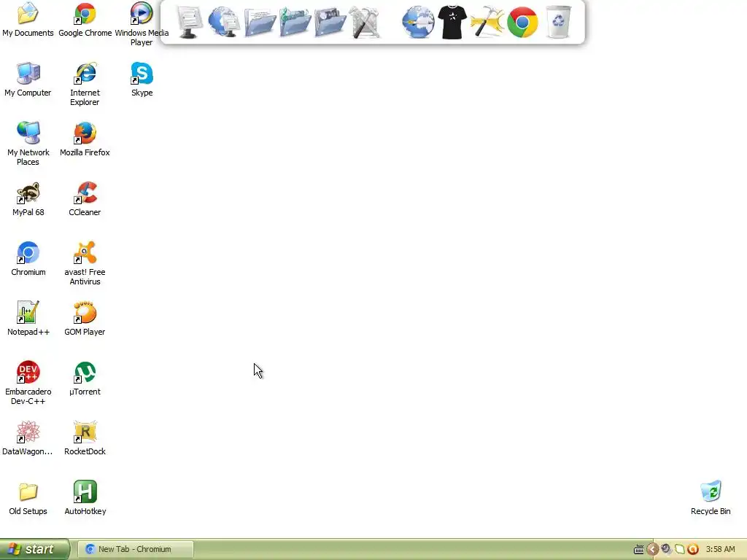Open the hammer and yellow dock settings icon
This screenshot has height=560, width=747.
[487, 22]
